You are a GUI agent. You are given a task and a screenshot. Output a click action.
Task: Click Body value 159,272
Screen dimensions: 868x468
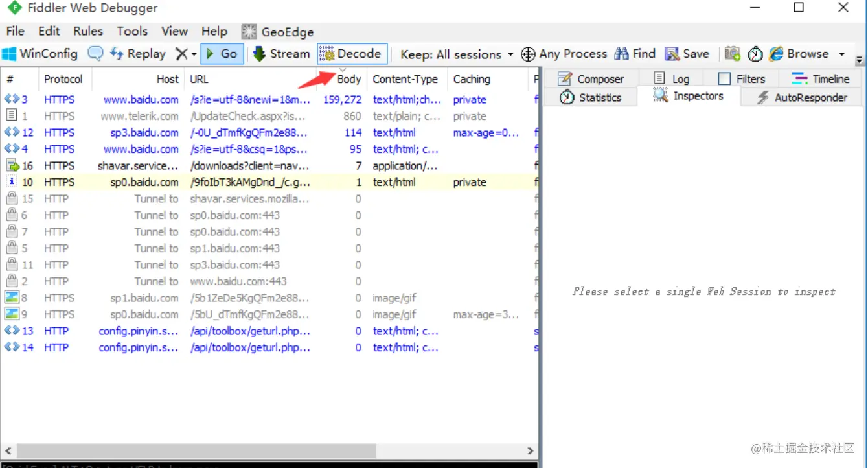tap(343, 100)
